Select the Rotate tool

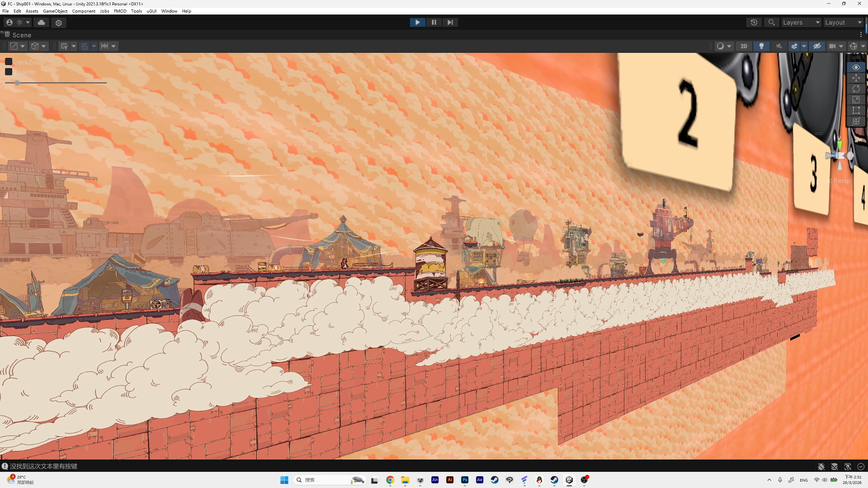click(856, 89)
